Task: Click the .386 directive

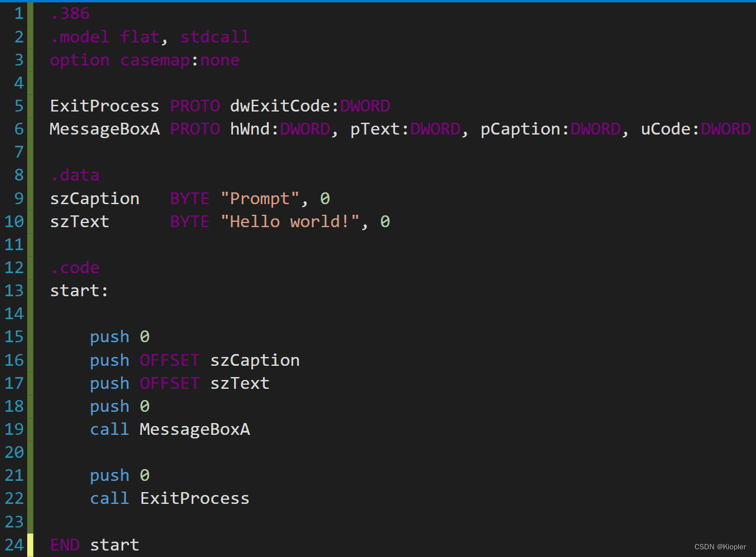Action: click(70, 14)
